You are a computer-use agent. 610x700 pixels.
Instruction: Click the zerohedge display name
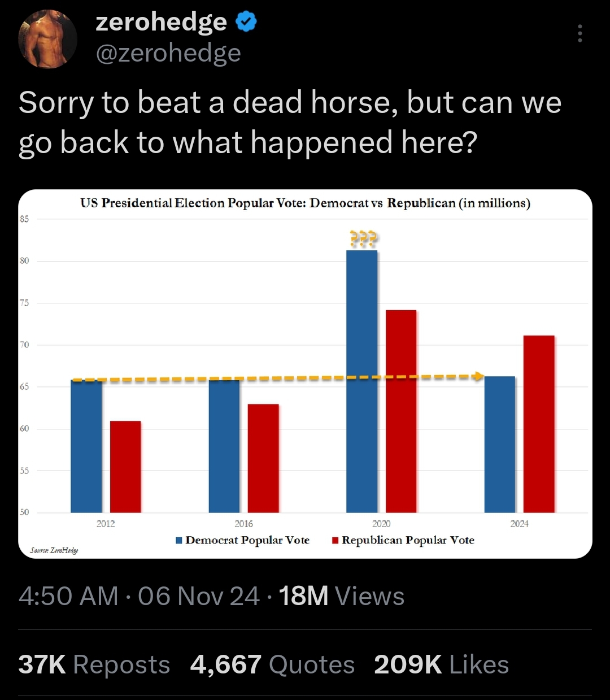pos(162,22)
